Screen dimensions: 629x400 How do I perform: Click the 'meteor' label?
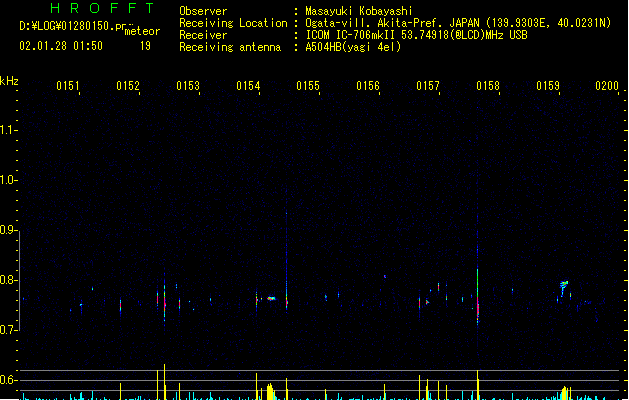tap(142, 31)
